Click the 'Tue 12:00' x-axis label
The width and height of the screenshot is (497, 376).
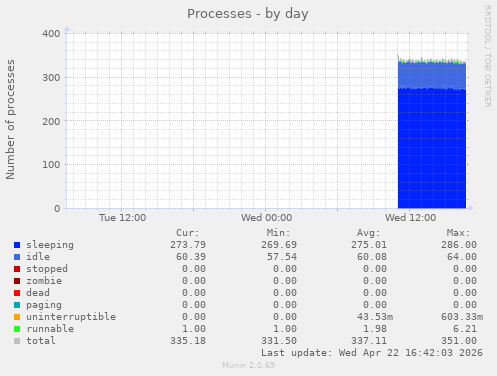coord(122,218)
